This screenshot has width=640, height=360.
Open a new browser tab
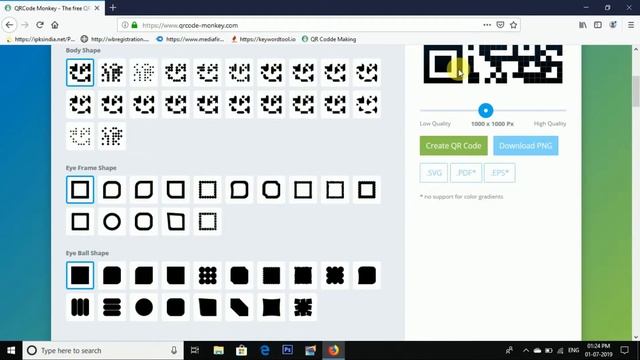pos(113,8)
